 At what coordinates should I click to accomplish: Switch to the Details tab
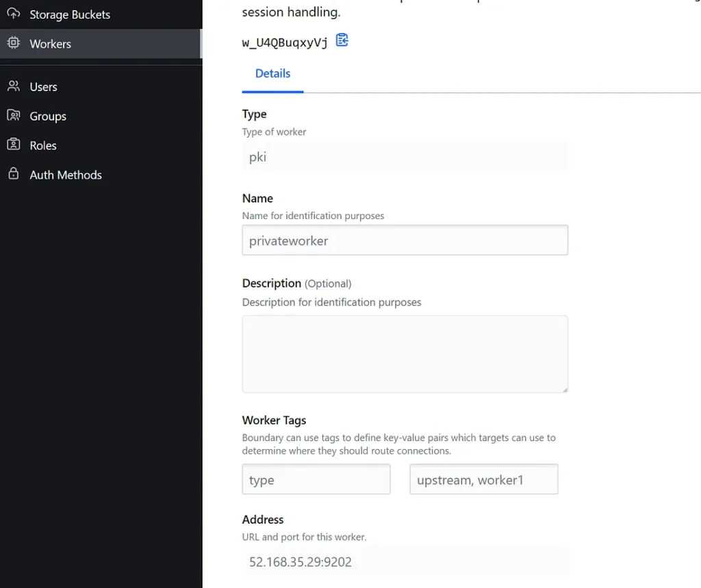point(272,74)
